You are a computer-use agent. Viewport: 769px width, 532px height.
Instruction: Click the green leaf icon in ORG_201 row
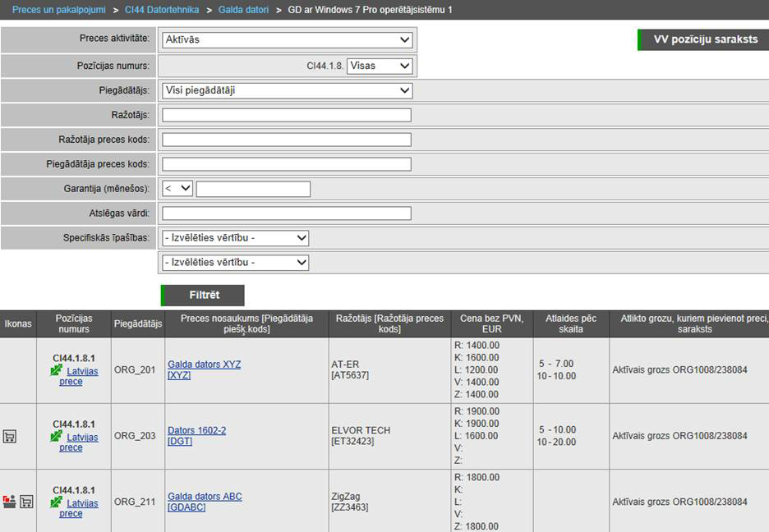pos(56,371)
